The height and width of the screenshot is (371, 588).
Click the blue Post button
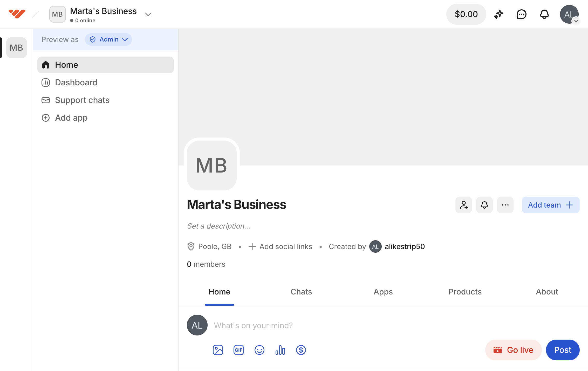click(x=563, y=350)
